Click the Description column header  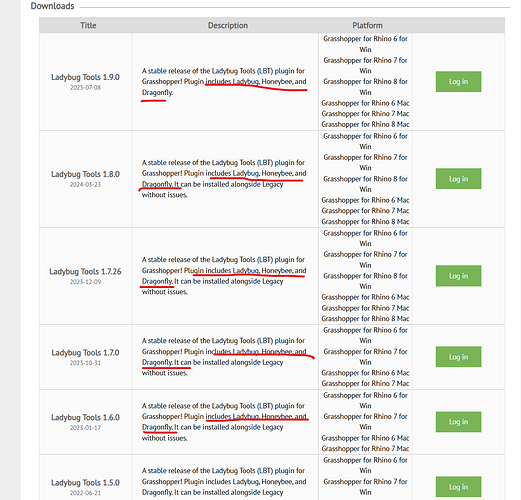tap(228, 25)
